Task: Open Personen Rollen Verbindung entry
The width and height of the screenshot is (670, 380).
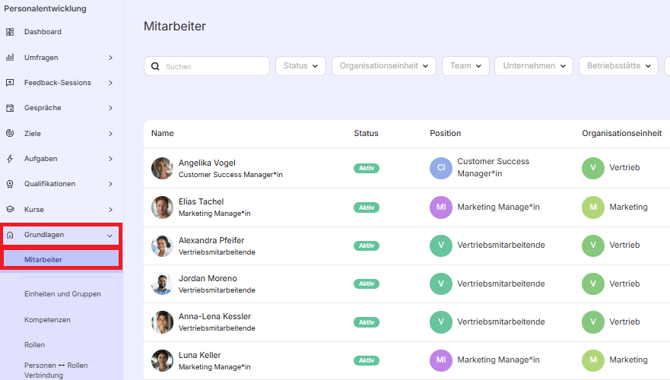Action: point(56,370)
